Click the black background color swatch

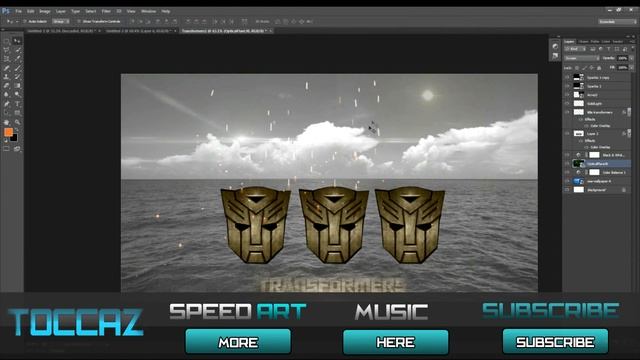pyautogui.click(x=15, y=138)
